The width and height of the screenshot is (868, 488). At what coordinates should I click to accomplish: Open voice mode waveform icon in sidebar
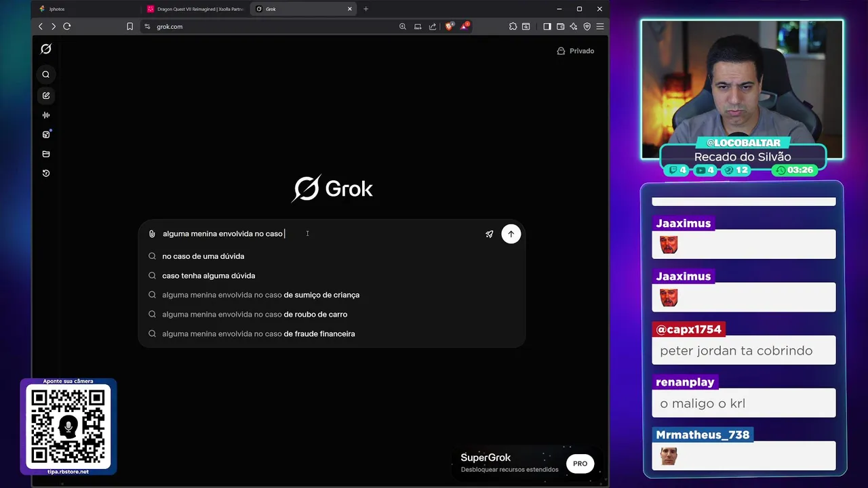46,115
